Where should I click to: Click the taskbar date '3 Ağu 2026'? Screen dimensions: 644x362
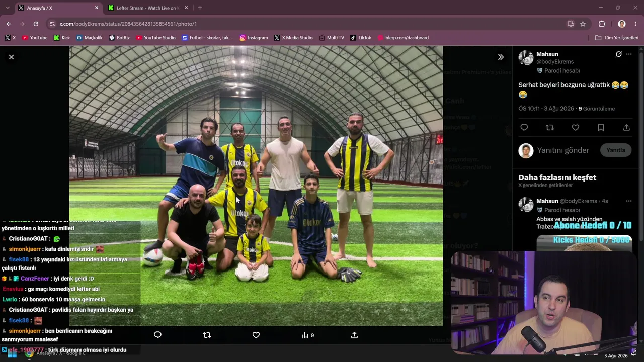point(616,356)
